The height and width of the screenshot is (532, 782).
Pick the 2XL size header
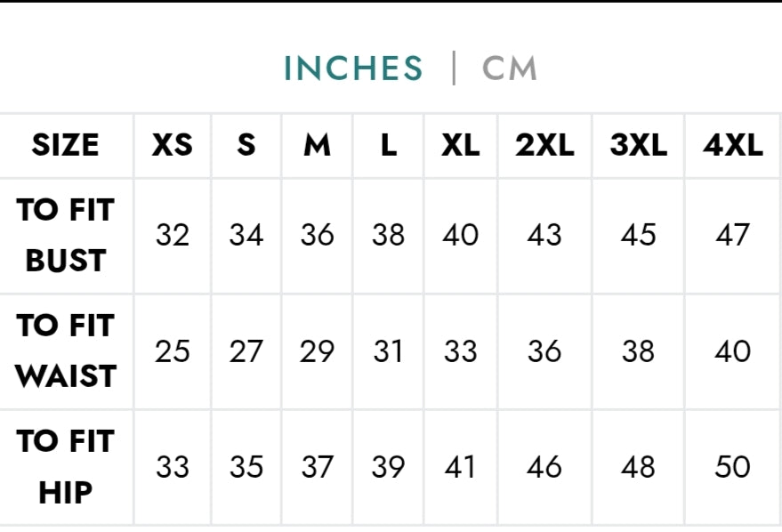[x=544, y=145]
